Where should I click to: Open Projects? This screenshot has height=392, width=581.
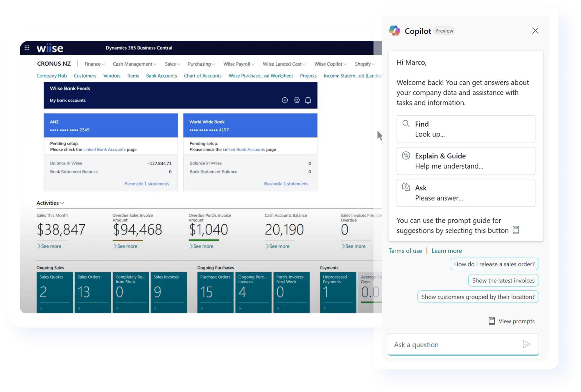[308, 76]
